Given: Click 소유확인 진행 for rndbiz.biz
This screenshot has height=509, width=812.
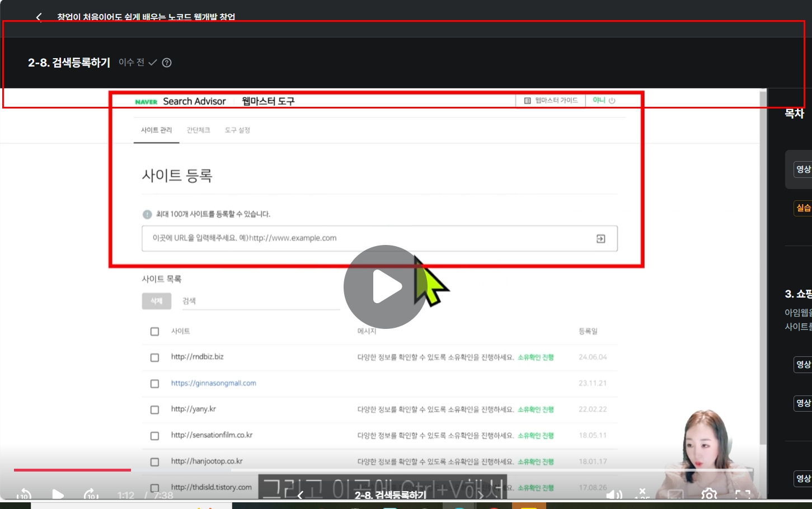Looking at the screenshot, I should (536, 357).
